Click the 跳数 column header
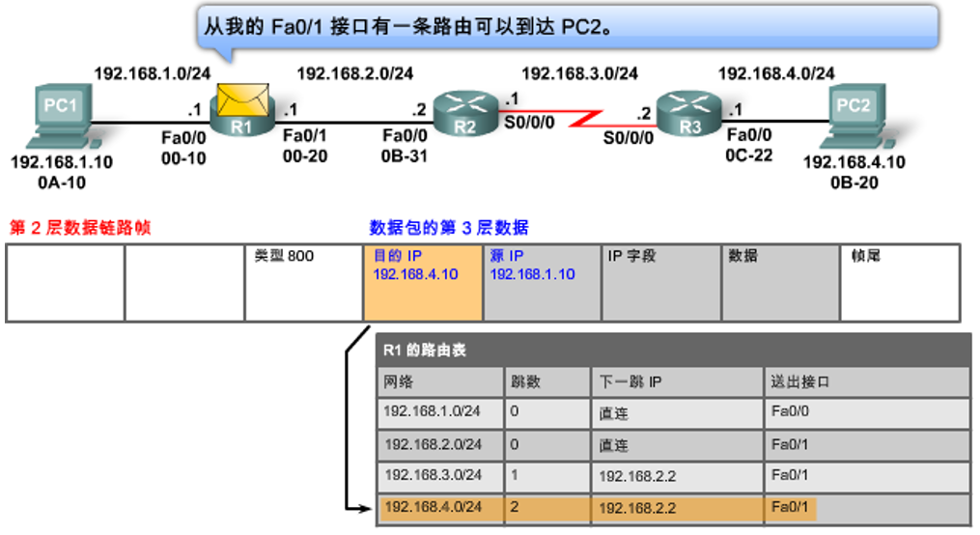 point(547,381)
